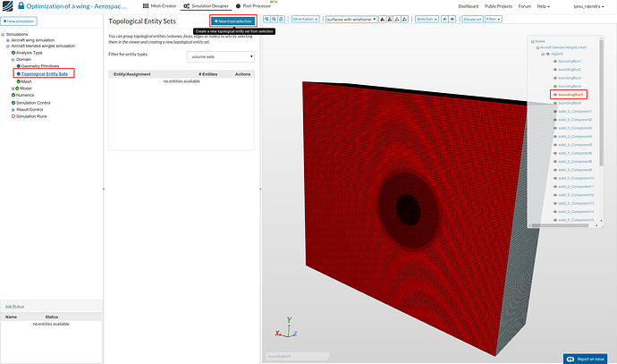Open the surfaces with wireframe dropdown
Screen dimensions: 617x364
pyautogui.click(x=350, y=18)
